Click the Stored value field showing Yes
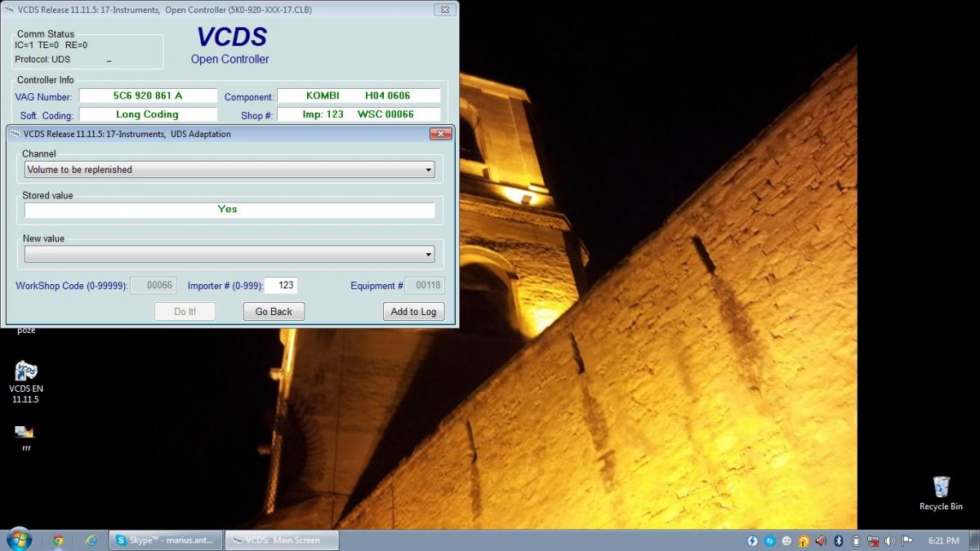 (229, 210)
